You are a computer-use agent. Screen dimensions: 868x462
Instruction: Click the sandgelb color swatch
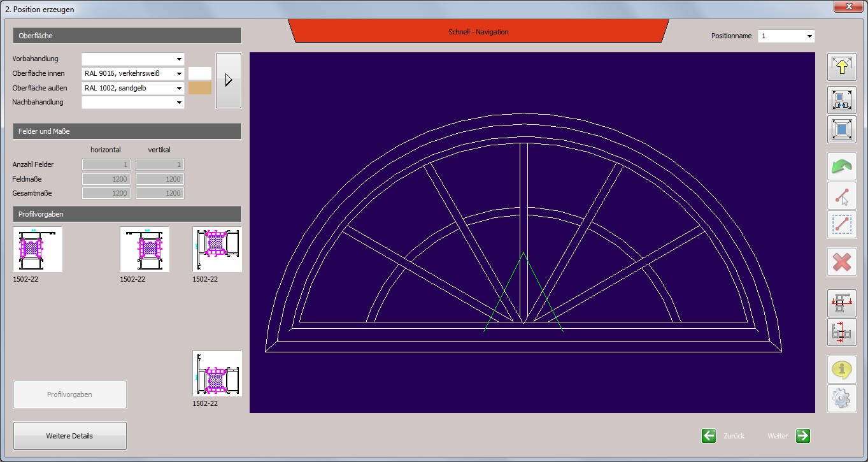(x=200, y=88)
